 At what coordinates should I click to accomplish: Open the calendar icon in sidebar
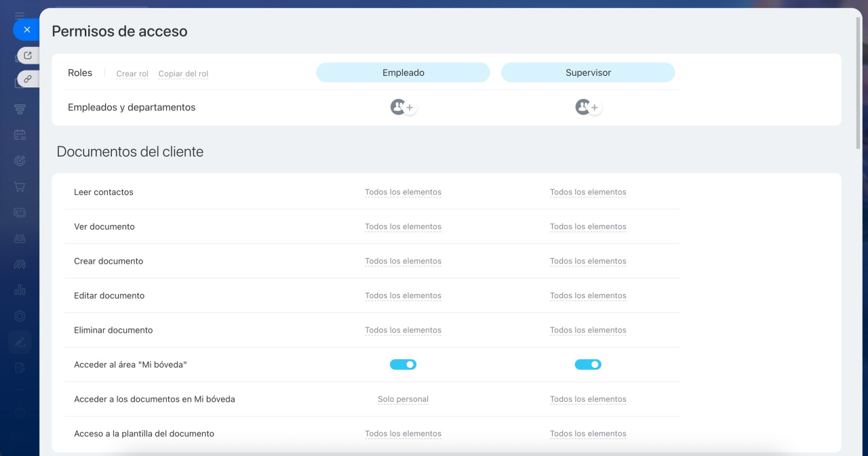click(20, 135)
